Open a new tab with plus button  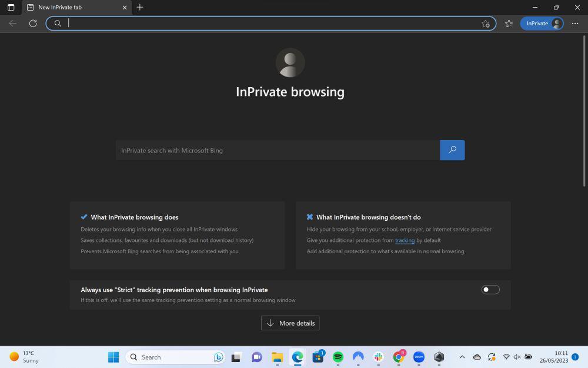click(x=140, y=7)
